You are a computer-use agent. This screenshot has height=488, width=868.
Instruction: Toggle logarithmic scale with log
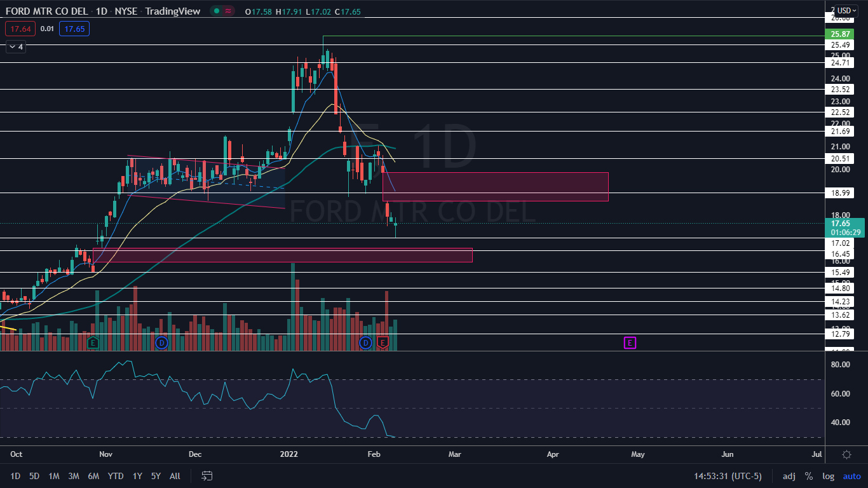[828, 476]
